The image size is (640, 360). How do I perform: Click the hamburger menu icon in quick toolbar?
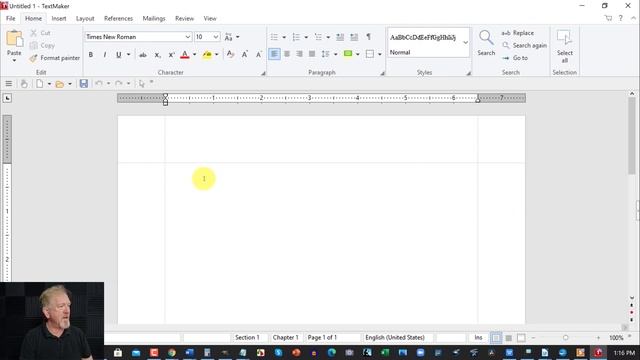(9, 84)
